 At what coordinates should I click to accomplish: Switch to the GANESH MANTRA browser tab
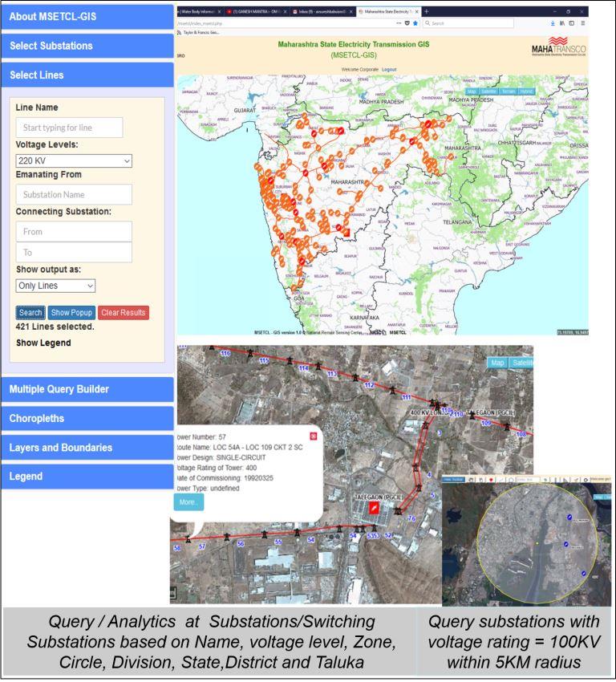[x=257, y=11]
